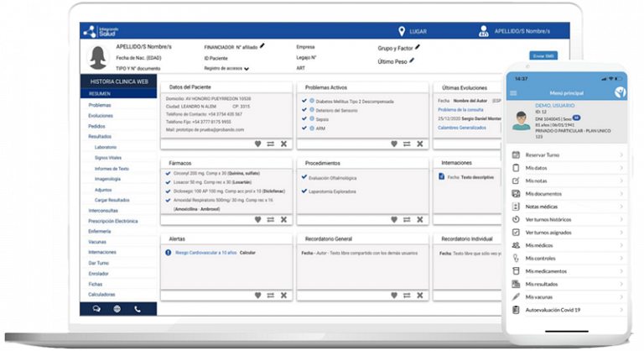Open the chat bubble icon in sidebar footer
This screenshot has height=351, width=644.
[96, 308]
